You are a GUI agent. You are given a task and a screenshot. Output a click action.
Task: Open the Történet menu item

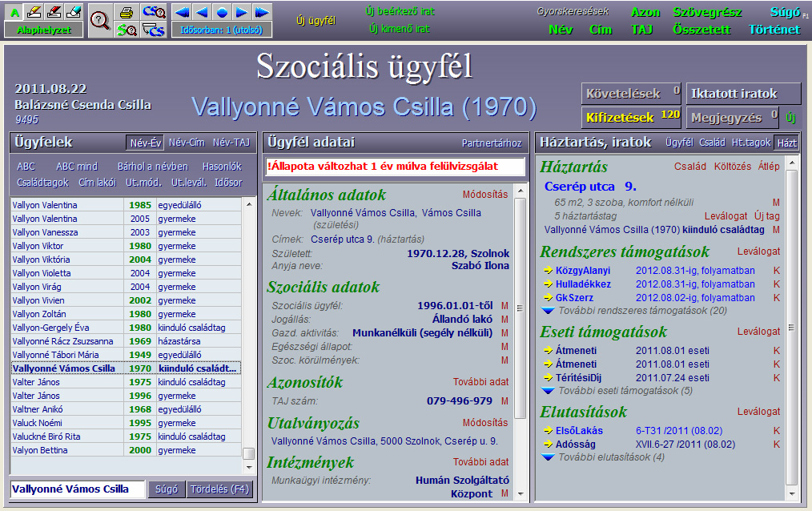(774, 30)
